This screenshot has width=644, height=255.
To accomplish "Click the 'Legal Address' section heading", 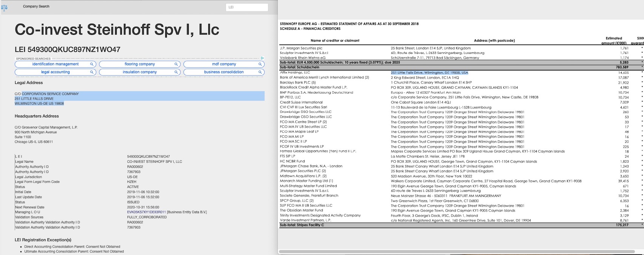I will [x=29, y=83].
